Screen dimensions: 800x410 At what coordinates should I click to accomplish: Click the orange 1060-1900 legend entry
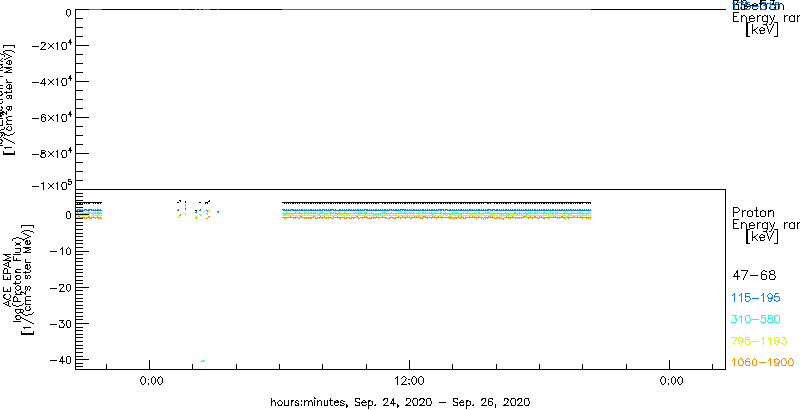(763, 362)
